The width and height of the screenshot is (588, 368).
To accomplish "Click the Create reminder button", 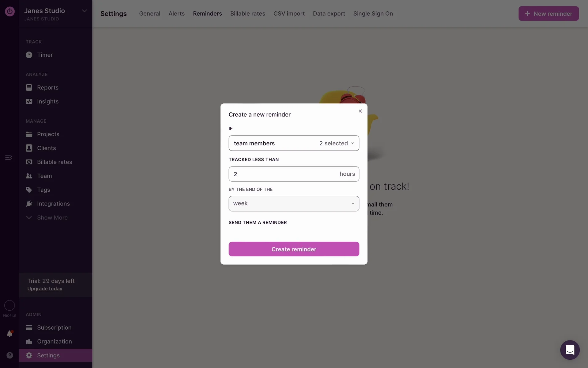I will (x=293, y=249).
